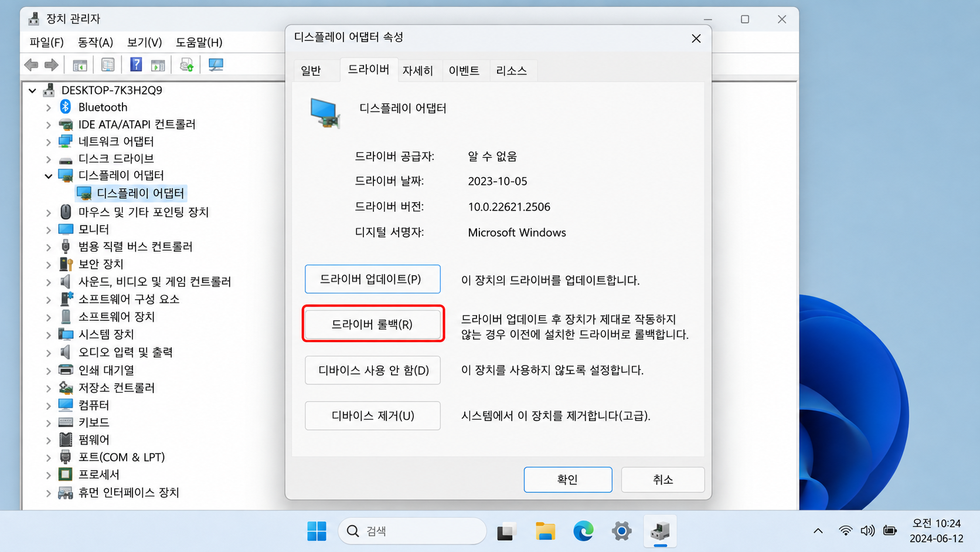The height and width of the screenshot is (552, 980).
Task: Launch Microsoft Edge from the taskbar
Action: point(583,531)
